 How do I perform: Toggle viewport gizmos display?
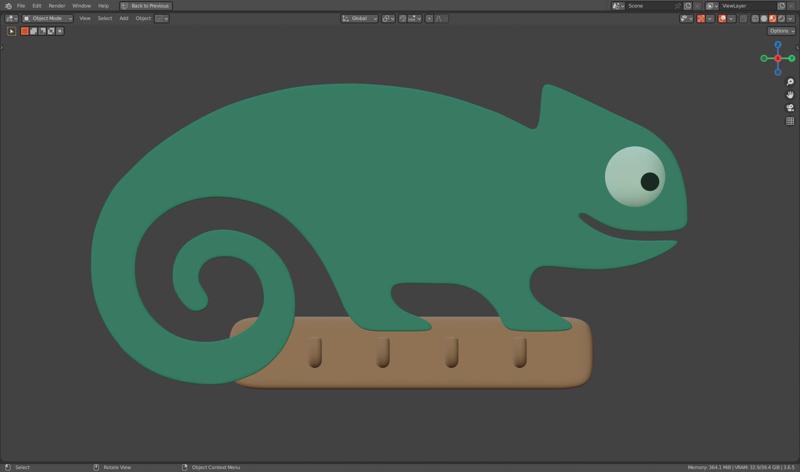701,18
